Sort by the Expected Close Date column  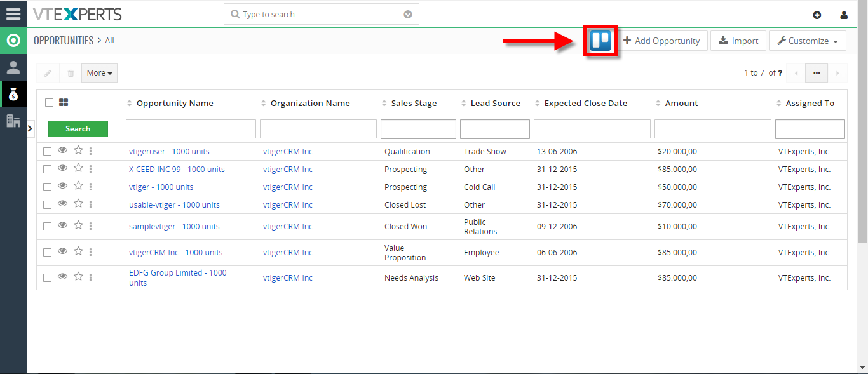pyautogui.click(x=586, y=103)
